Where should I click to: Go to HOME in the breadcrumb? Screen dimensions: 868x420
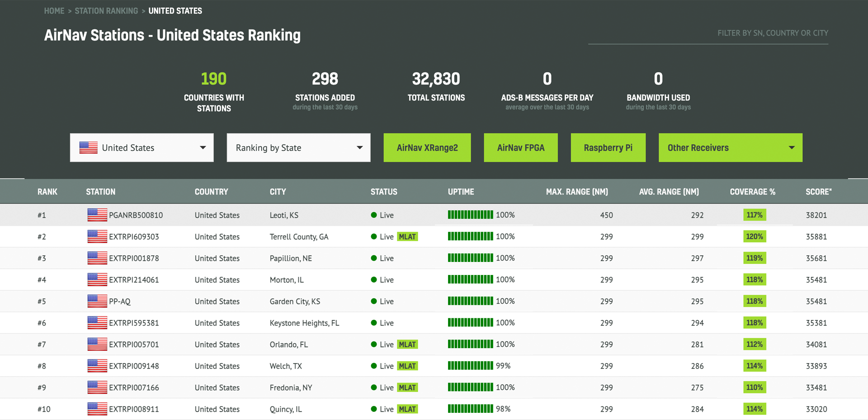(54, 11)
